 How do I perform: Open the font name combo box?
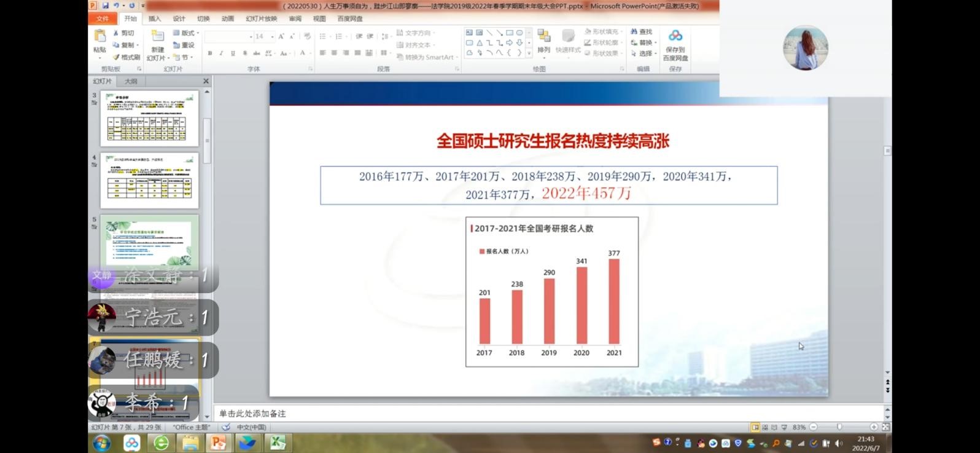(229, 37)
